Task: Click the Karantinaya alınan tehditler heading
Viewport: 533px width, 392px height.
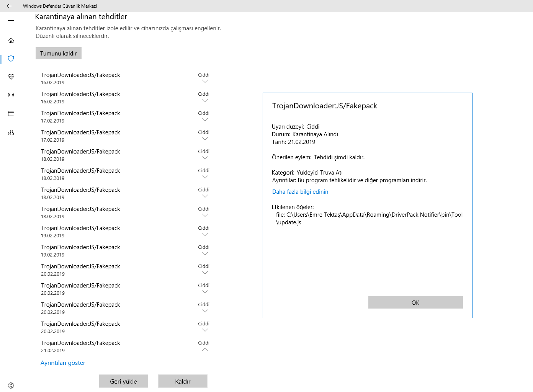Action: pyautogui.click(x=81, y=16)
